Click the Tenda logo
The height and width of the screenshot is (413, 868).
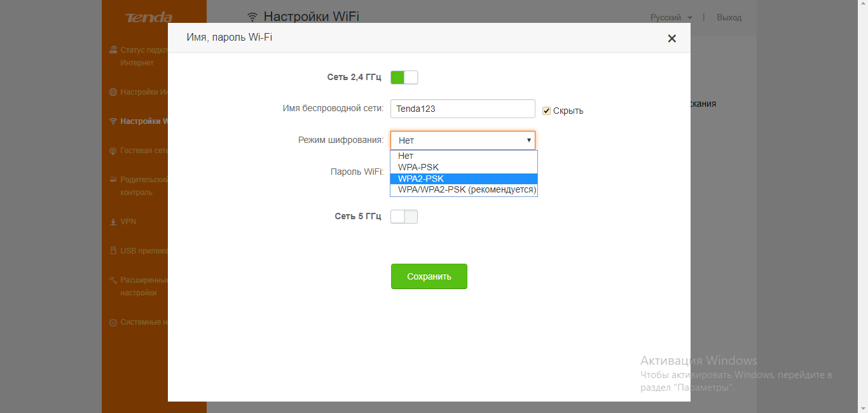148,17
